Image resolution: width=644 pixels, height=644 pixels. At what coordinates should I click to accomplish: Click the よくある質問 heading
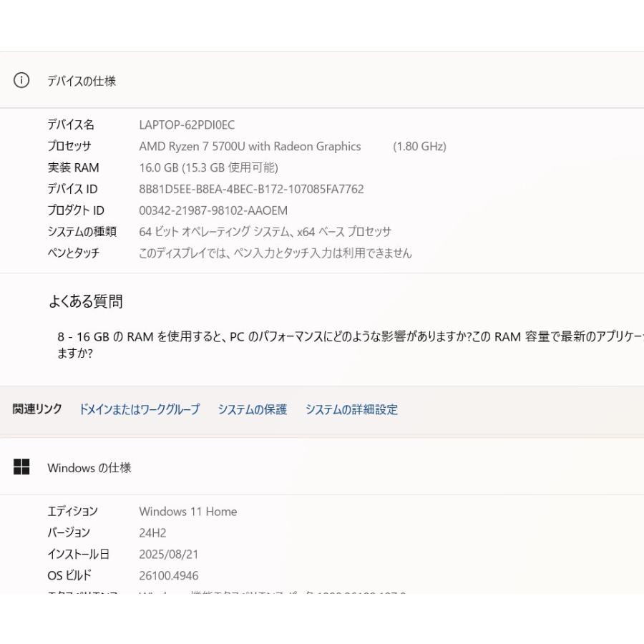[85, 301]
